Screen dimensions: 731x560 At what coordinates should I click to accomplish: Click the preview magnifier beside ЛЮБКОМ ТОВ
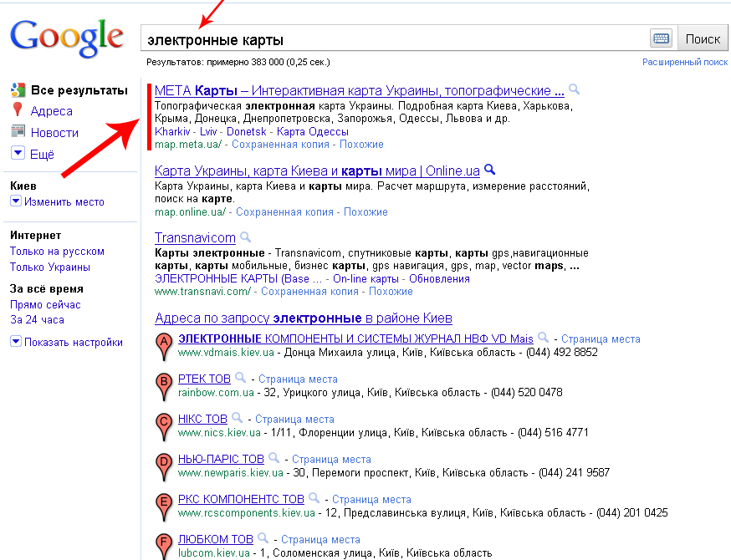click(x=263, y=537)
